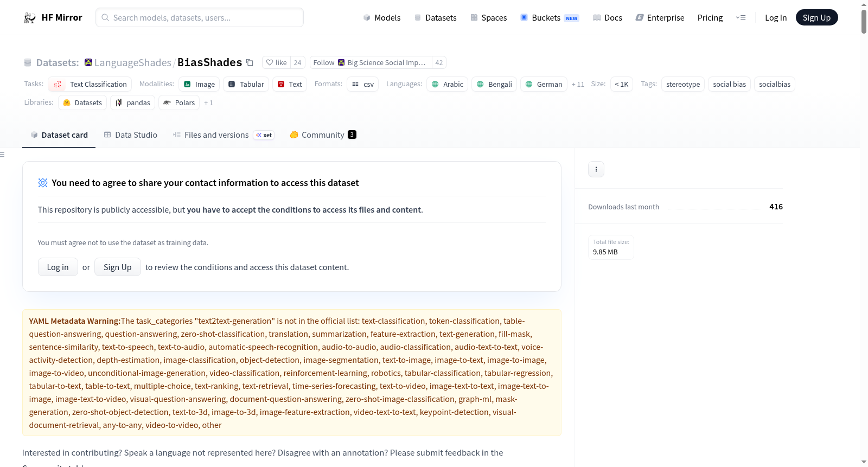Switch to the Data Studio tab
Viewport: 868px width, 467px height.
pyautogui.click(x=130, y=135)
